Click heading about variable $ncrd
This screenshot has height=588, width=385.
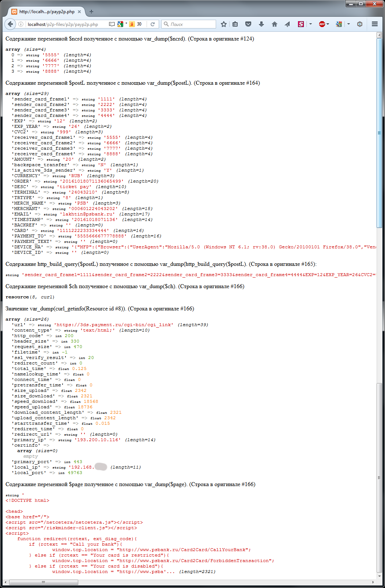point(130,39)
